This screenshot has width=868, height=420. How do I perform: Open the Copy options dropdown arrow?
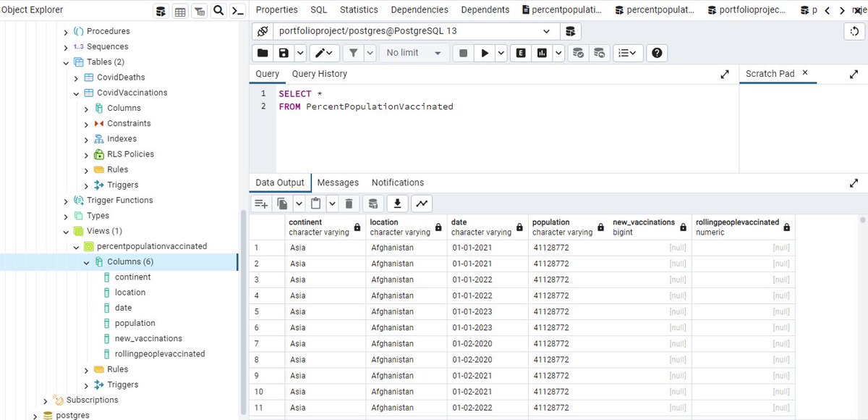tap(299, 204)
